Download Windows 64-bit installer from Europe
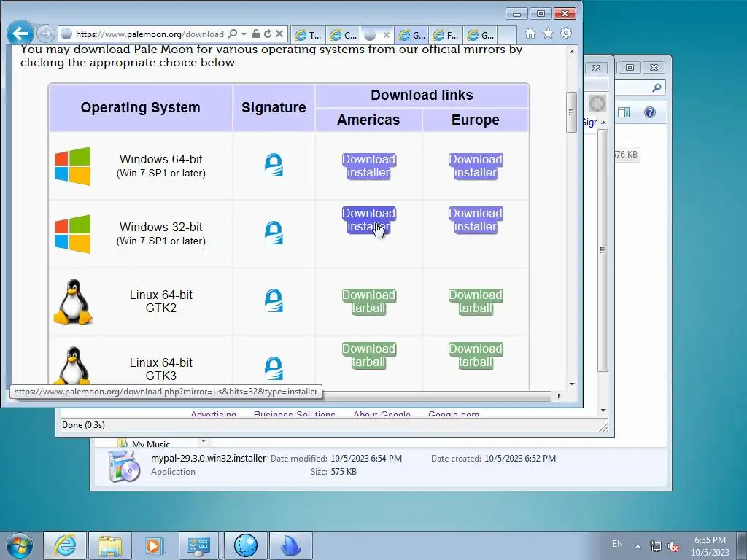 [476, 166]
